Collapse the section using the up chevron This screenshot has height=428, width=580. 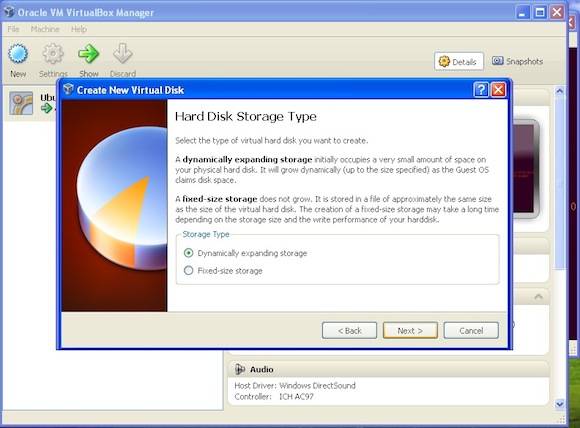(x=539, y=297)
